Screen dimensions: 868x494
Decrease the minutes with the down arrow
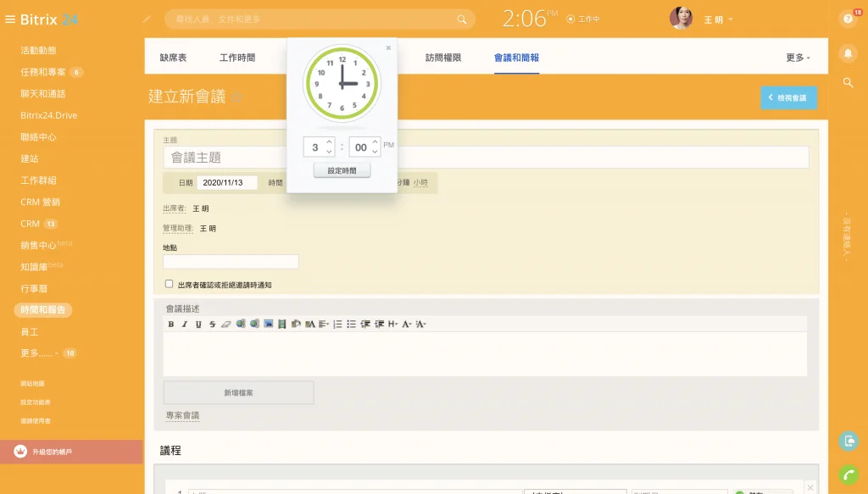(x=375, y=152)
